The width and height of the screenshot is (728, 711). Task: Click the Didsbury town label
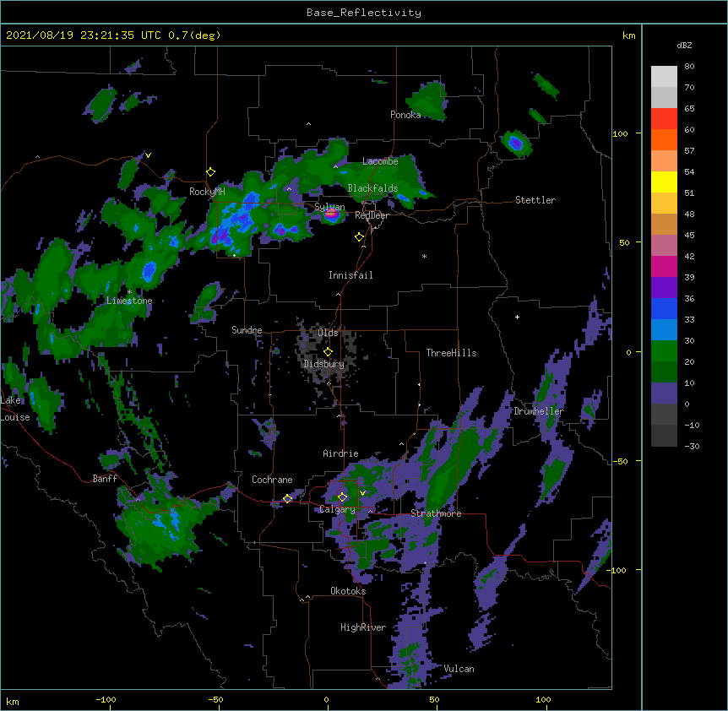click(324, 364)
